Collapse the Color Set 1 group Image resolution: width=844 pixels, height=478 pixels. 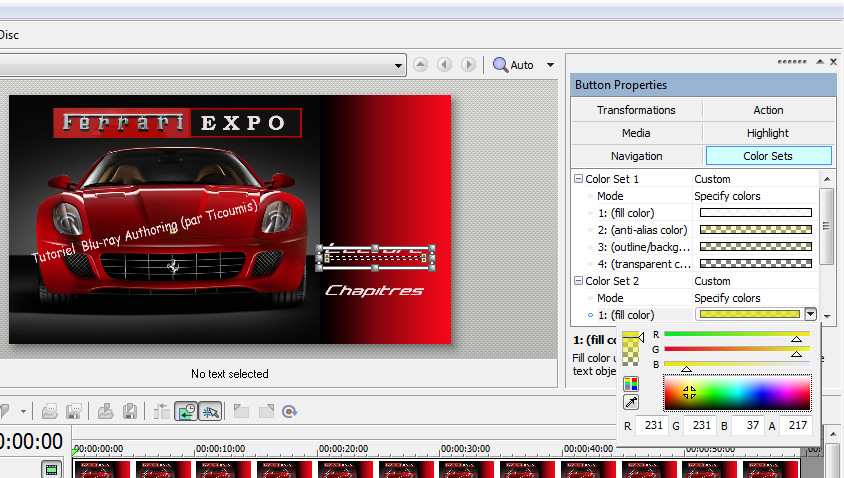pyautogui.click(x=579, y=178)
